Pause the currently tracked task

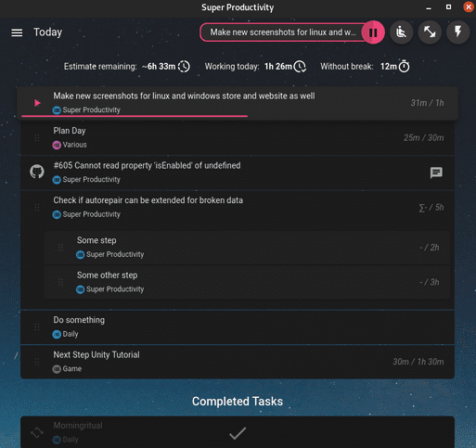pos(373,32)
